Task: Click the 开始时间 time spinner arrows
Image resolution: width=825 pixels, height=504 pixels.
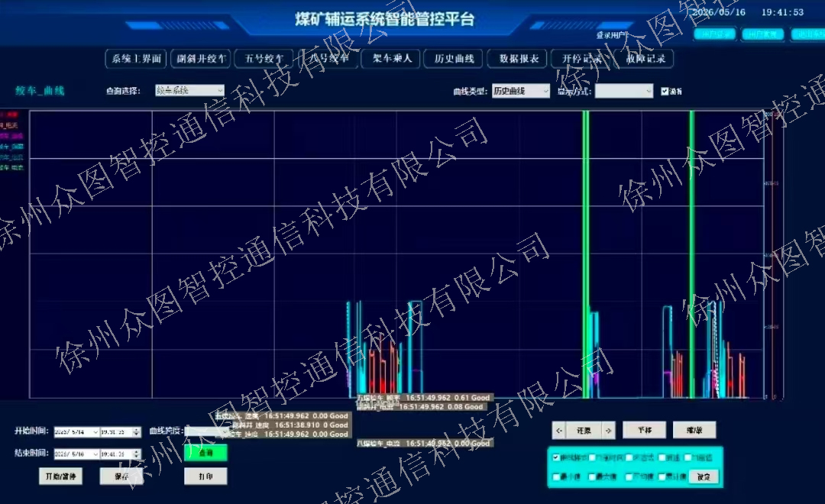Action: pos(137,432)
